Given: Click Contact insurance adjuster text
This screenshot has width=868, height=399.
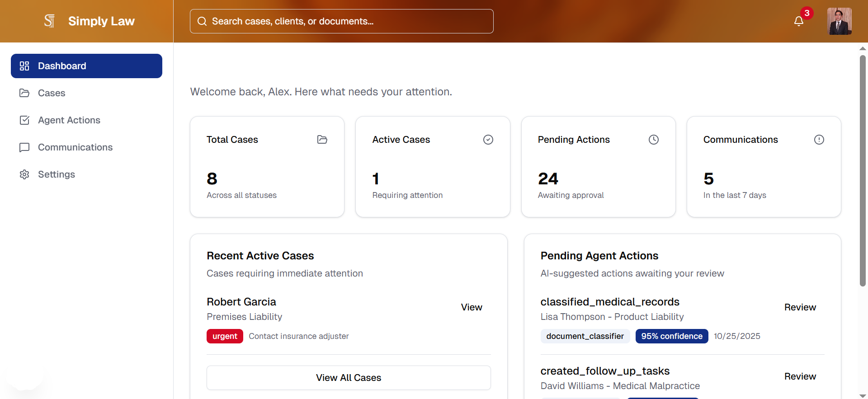Looking at the screenshot, I should (299, 336).
